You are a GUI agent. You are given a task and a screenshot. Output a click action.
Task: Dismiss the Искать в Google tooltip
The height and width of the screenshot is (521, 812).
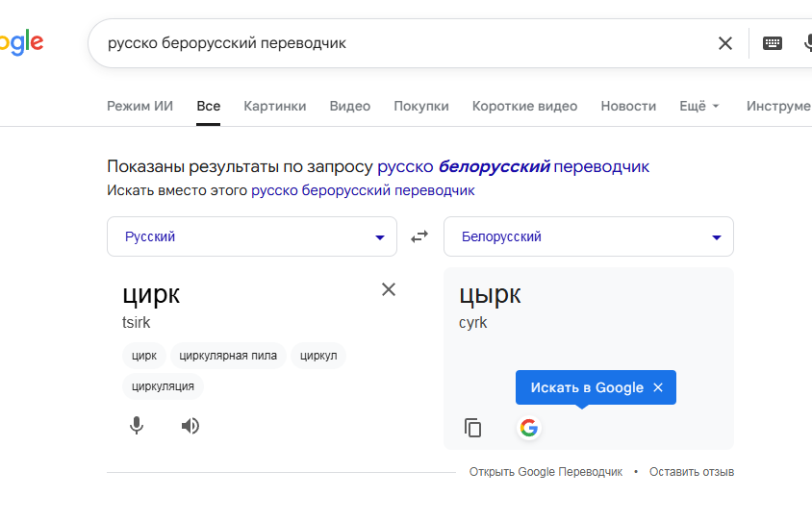click(x=658, y=387)
